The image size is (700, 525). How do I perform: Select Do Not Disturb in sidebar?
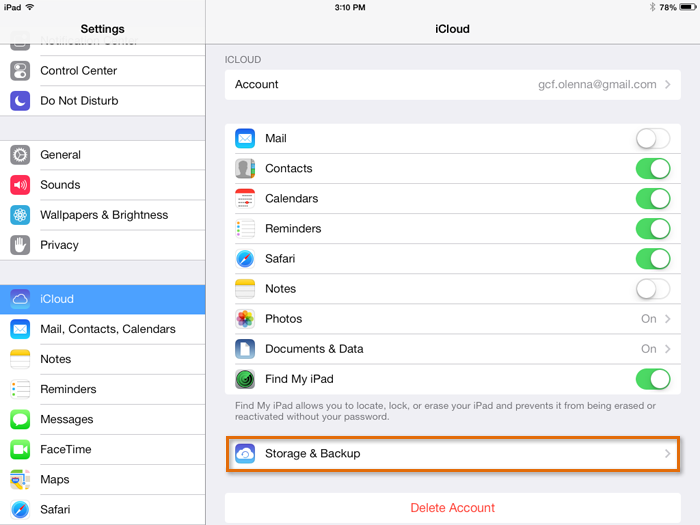[103, 101]
